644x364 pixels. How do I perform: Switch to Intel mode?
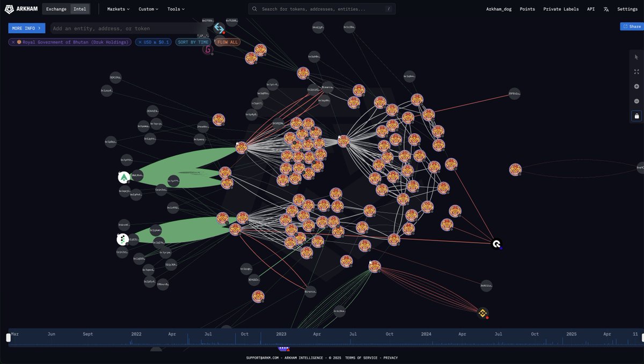79,9
